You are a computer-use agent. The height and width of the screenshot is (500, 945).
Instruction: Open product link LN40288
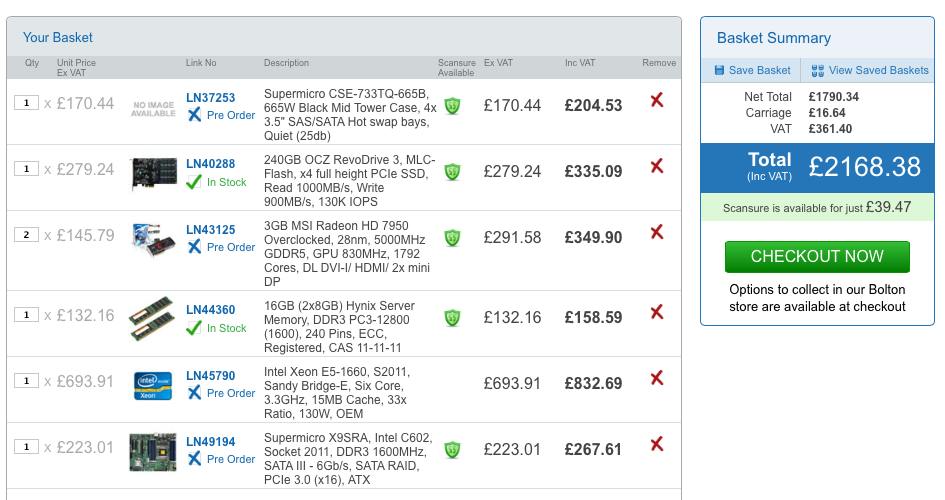[x=210, y=164]
